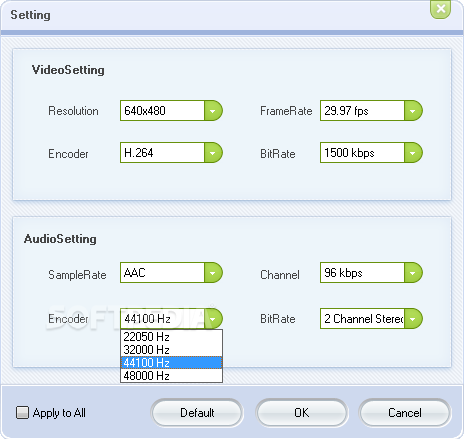Pick 48000 Hz from the list

(171, 376)
